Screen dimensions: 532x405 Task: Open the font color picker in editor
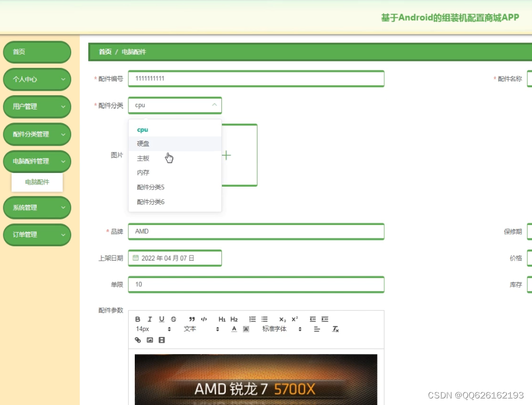tap(233, 328)
